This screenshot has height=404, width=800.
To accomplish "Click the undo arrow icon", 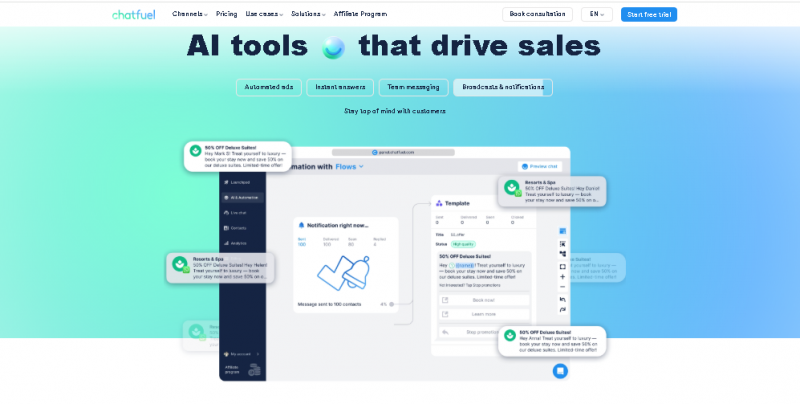I will point(563,299).
